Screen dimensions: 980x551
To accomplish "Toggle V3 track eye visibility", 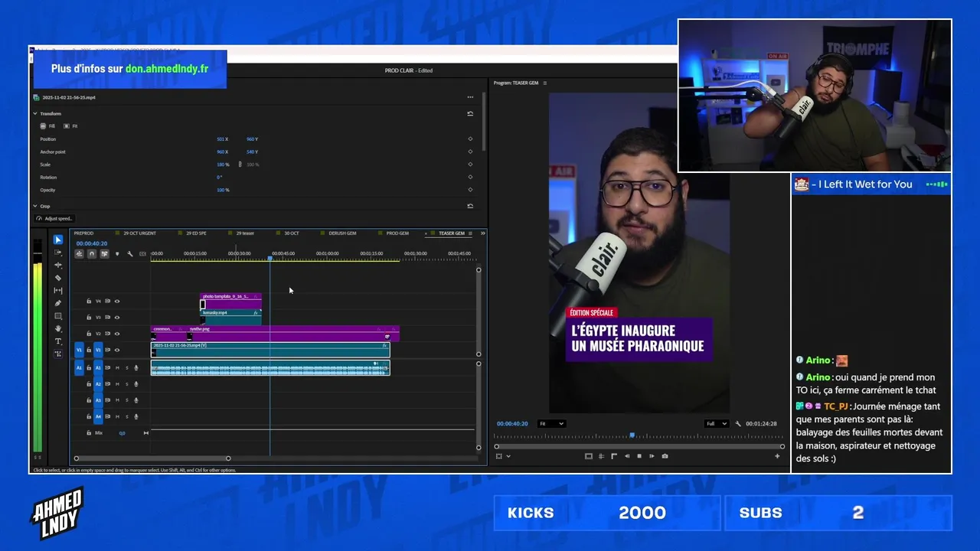I will coord(117,317).
